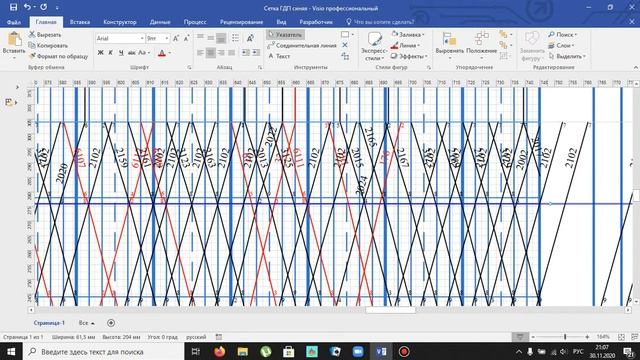Select the Текст tool

pyautogui.click(x=279, y=56)
